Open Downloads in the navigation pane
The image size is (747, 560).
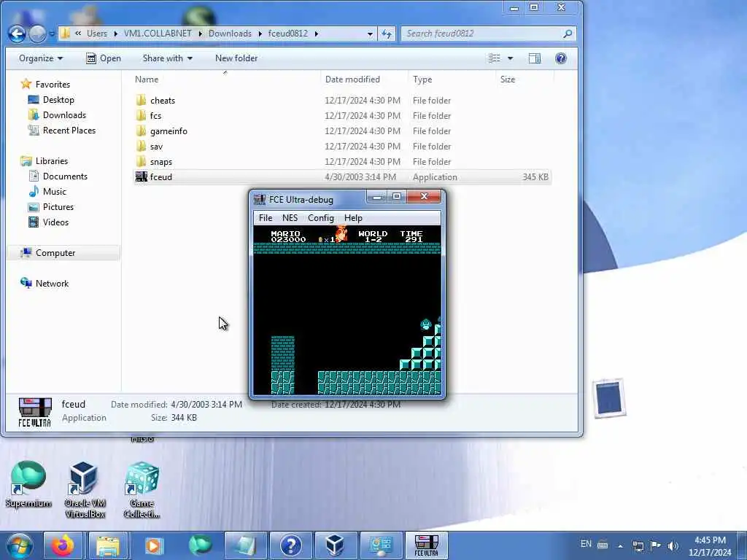click(64, 114)
